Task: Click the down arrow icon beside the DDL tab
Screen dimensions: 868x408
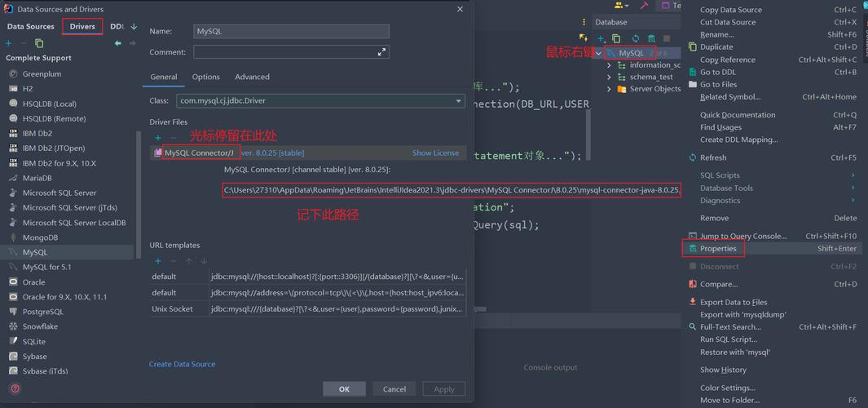Action: (x=134, y=27)
